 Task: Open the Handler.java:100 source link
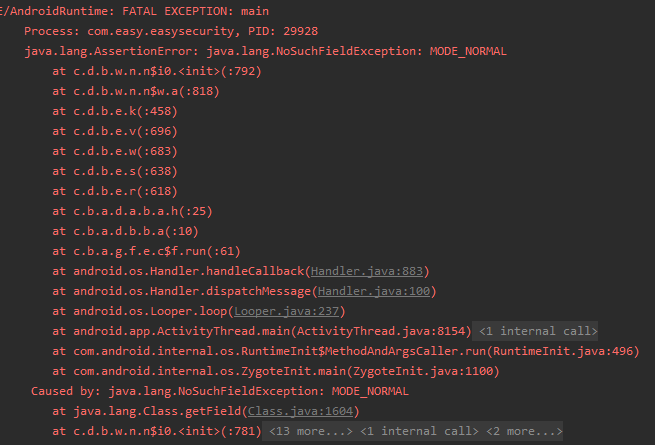[x=374, y=291]
